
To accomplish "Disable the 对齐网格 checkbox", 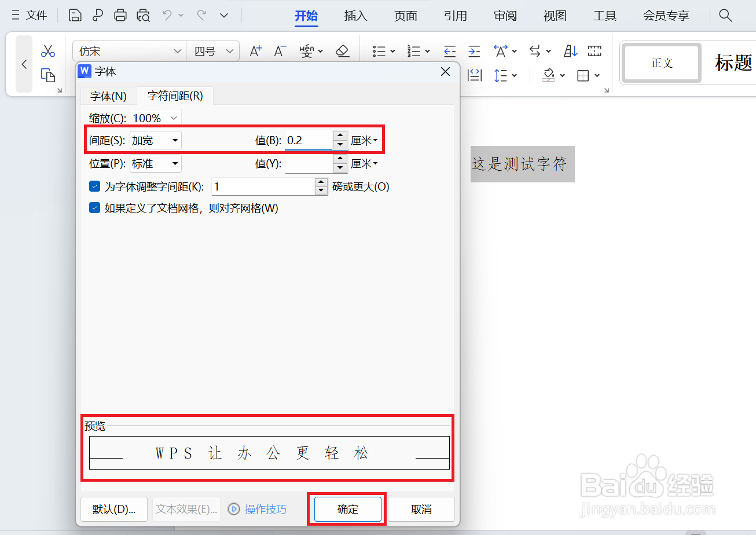I will coord(94,207).
